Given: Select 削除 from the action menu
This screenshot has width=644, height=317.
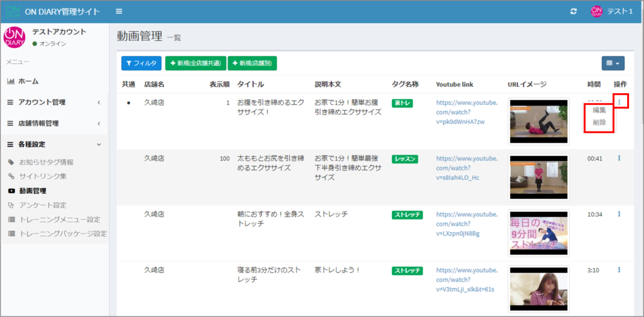Looking at the screenshot, I should (x=599, y=123).
